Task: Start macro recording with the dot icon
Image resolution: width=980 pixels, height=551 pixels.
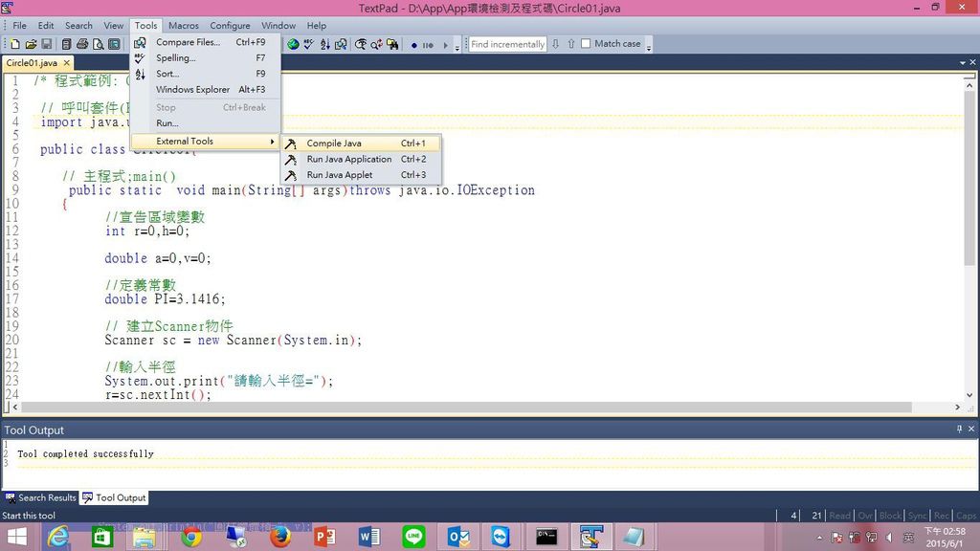Action: tap(413, 45)
